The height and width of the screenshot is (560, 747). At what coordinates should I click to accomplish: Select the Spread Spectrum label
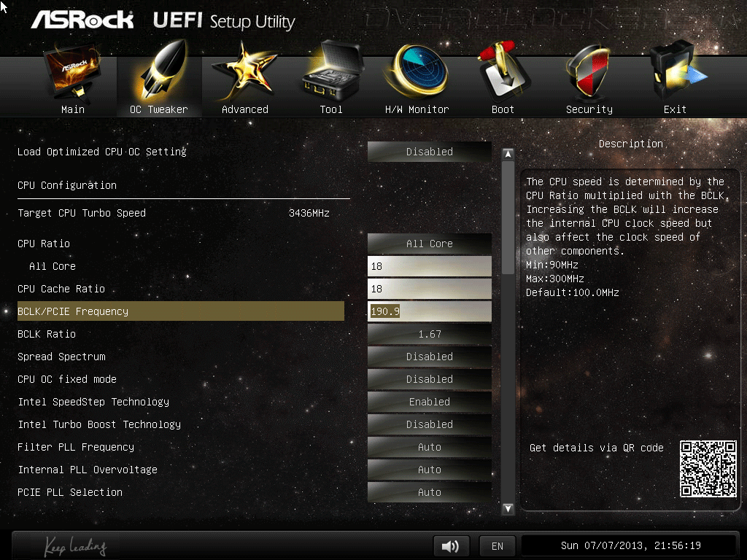point(61,357)
